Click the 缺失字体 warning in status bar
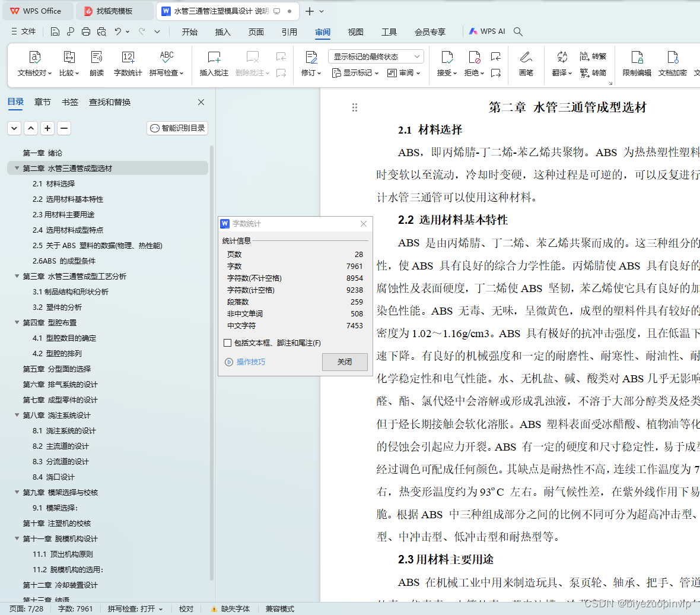The image size is (700, 615). 230,608
